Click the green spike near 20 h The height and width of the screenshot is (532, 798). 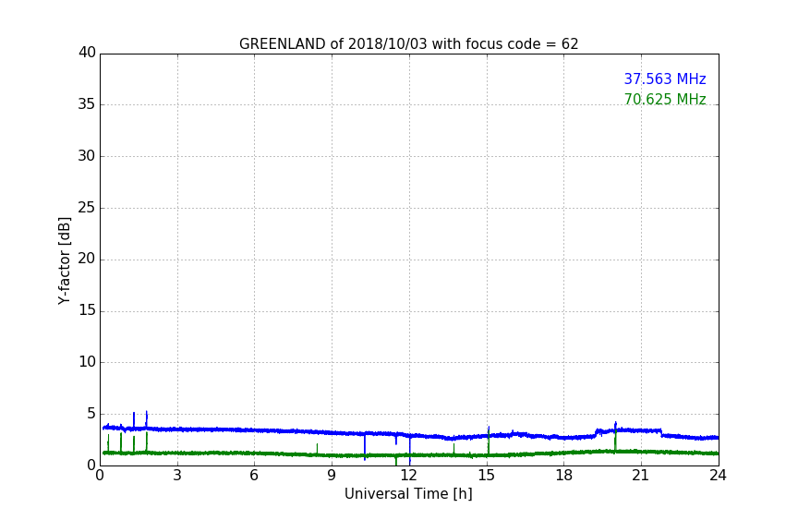[x=615, y=440]
